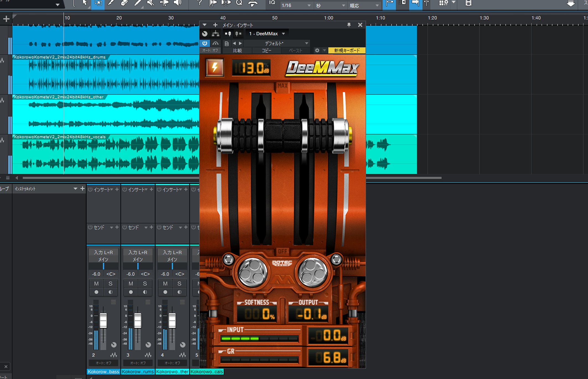Select Kokorowo..cals channel label

[207, 372]
